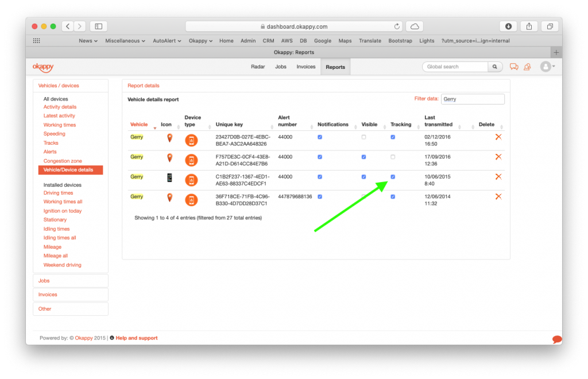Click device type icon of row 23427D0B
This screenshot has height=379, width=588.
tap(191, 140)
